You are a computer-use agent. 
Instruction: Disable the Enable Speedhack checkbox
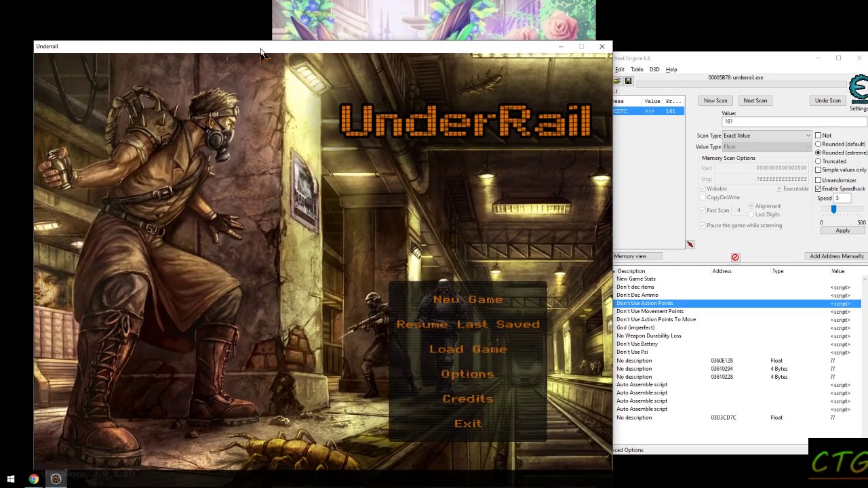(818, 188)
